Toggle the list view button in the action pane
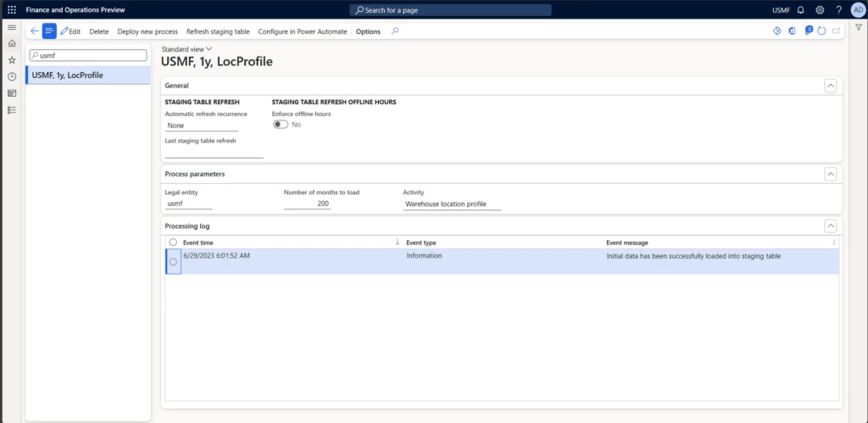Viewport: 868px width, 423px height. [49, 31]
